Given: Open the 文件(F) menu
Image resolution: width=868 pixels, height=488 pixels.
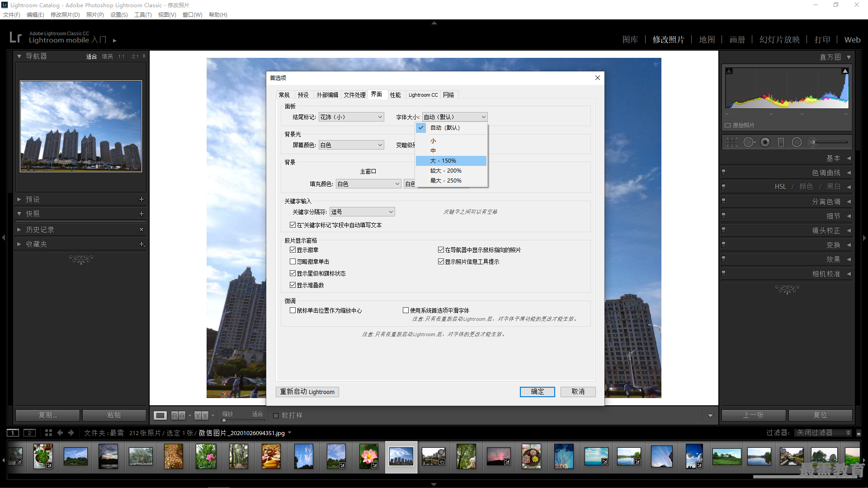Looking at the screenshot, I should tap(12, 15).
